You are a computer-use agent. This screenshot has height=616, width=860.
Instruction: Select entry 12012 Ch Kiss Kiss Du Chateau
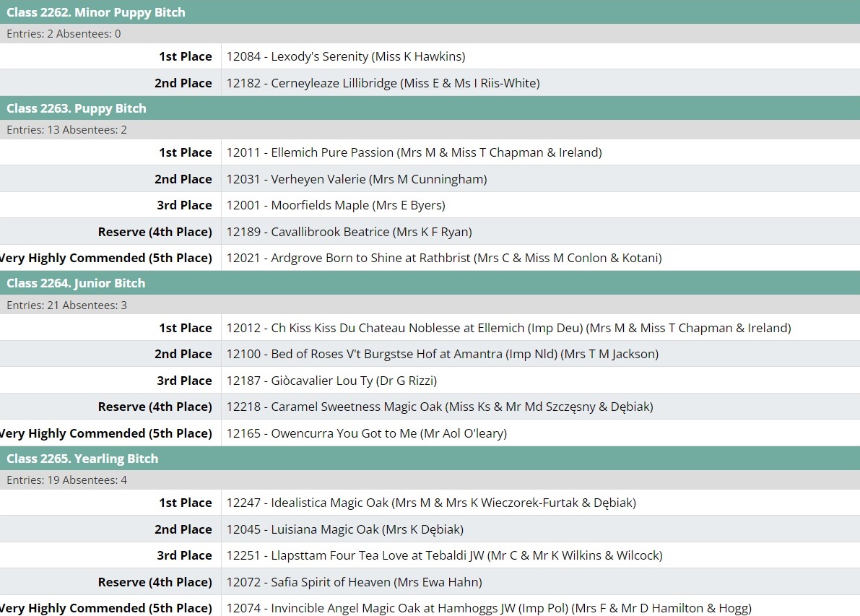[508, 328]
